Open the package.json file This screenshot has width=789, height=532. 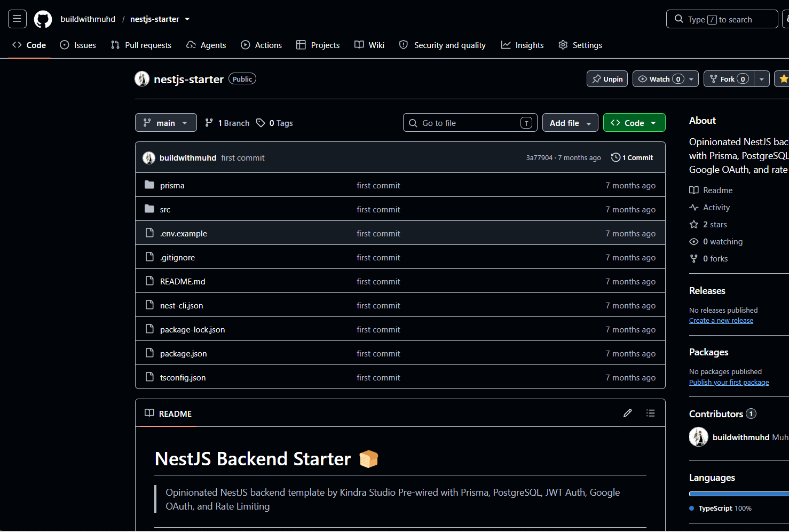[183, 353]
